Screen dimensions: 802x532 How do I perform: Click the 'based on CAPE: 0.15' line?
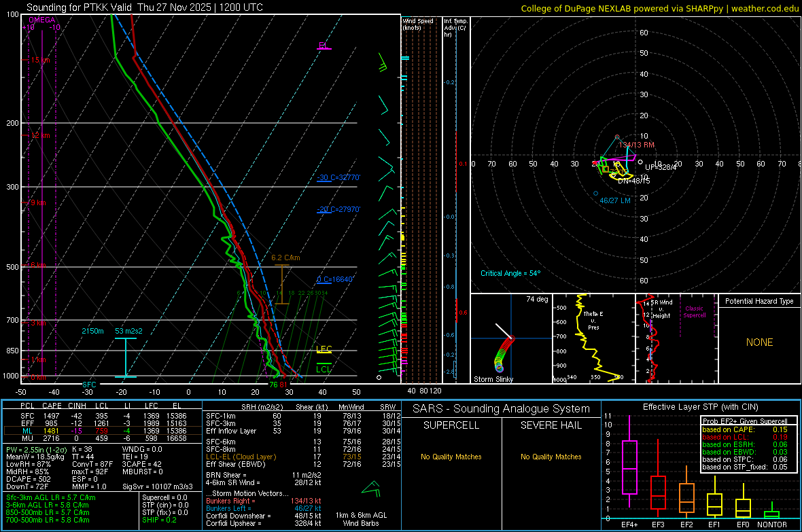coord(745,429)
